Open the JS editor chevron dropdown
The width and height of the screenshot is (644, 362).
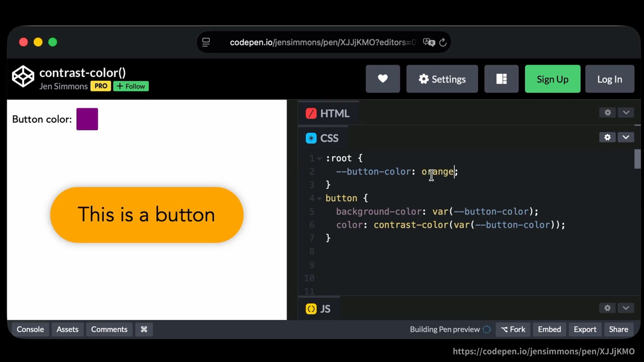(x=626, y=308)
